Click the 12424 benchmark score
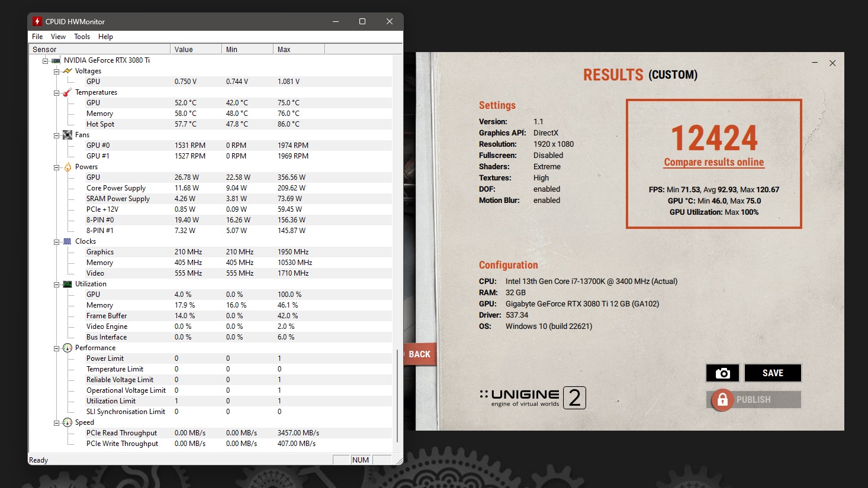This screenshot has width=868, height=488. (x=714, y=138)
